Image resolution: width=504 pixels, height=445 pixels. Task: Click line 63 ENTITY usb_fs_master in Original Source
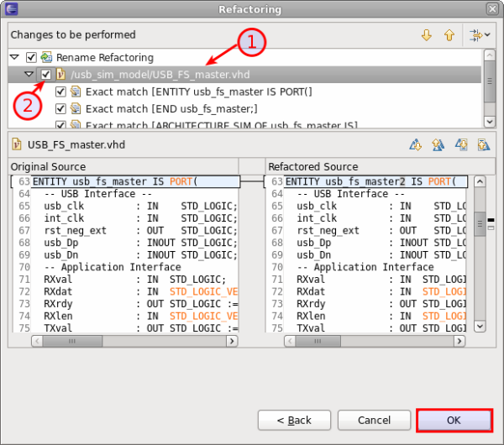[135, 181]
